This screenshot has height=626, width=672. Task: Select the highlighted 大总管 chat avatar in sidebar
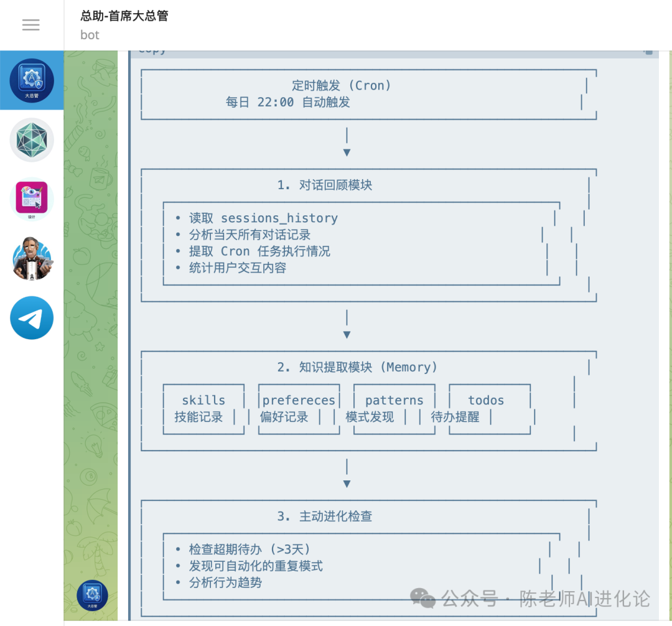[x=32, y=80]
